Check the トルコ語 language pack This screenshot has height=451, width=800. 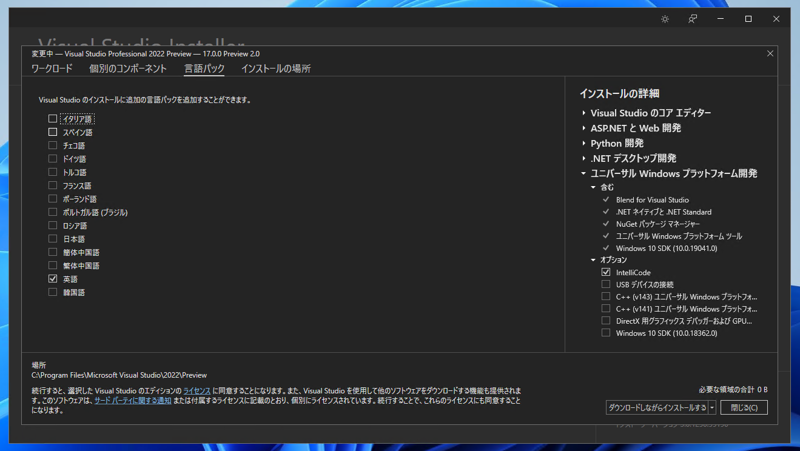click(53, 172)
